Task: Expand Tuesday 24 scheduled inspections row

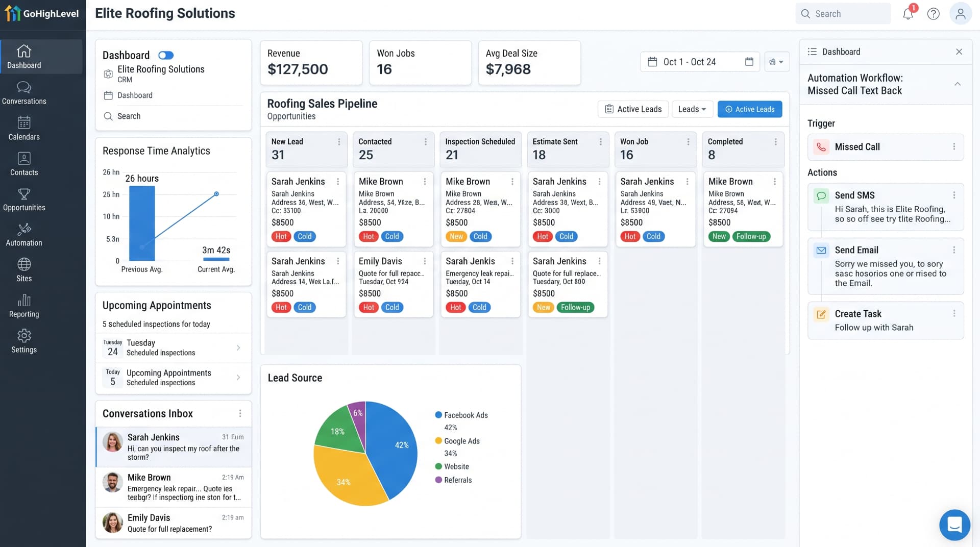Action: click(x=174, y=347)
